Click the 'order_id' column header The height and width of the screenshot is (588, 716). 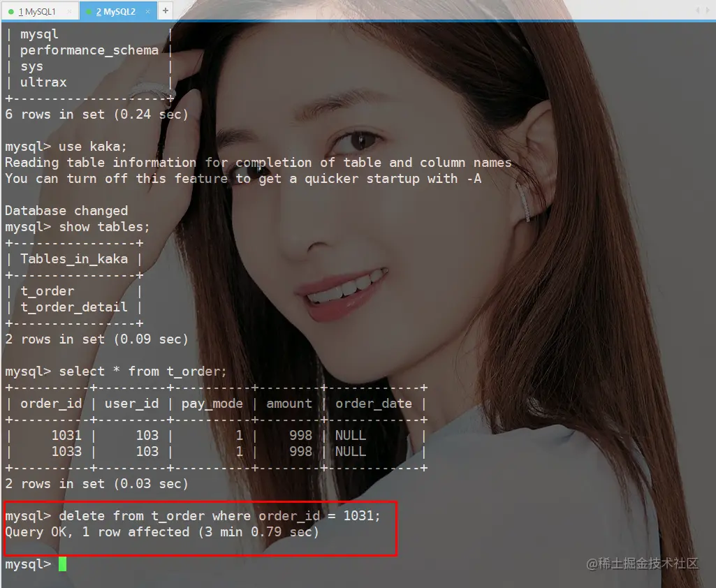[x=51, y=404]
